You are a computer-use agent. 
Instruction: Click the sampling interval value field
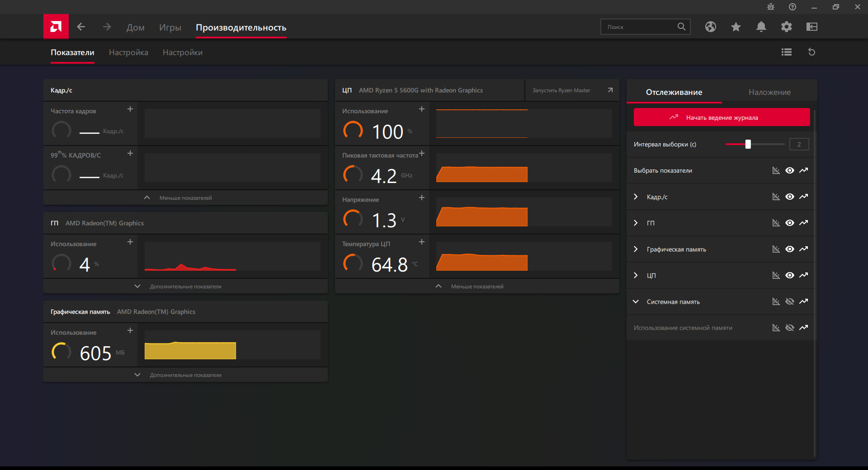click(x=799, y=144)
